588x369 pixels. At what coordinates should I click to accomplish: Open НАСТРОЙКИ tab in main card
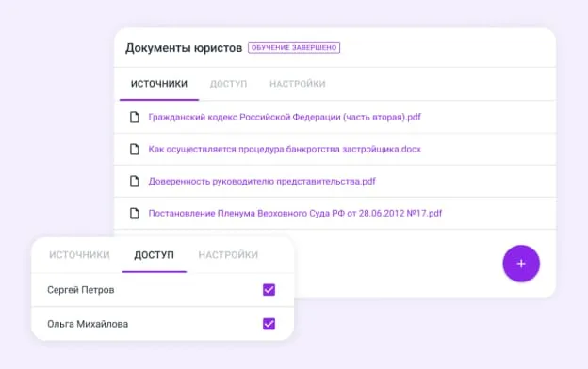298,84
